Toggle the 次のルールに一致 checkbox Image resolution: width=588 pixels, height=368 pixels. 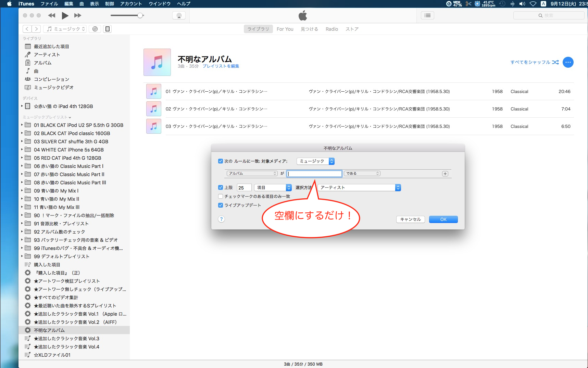[x=221, y=161]
